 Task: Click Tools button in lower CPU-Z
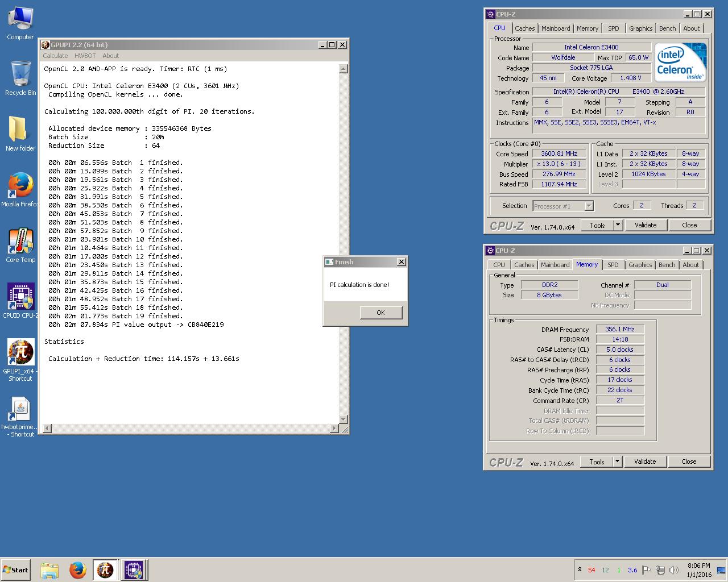[597, 462]
